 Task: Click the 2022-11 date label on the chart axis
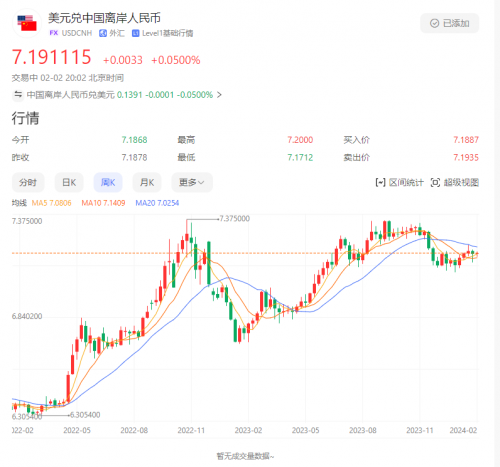click(191, 430)
